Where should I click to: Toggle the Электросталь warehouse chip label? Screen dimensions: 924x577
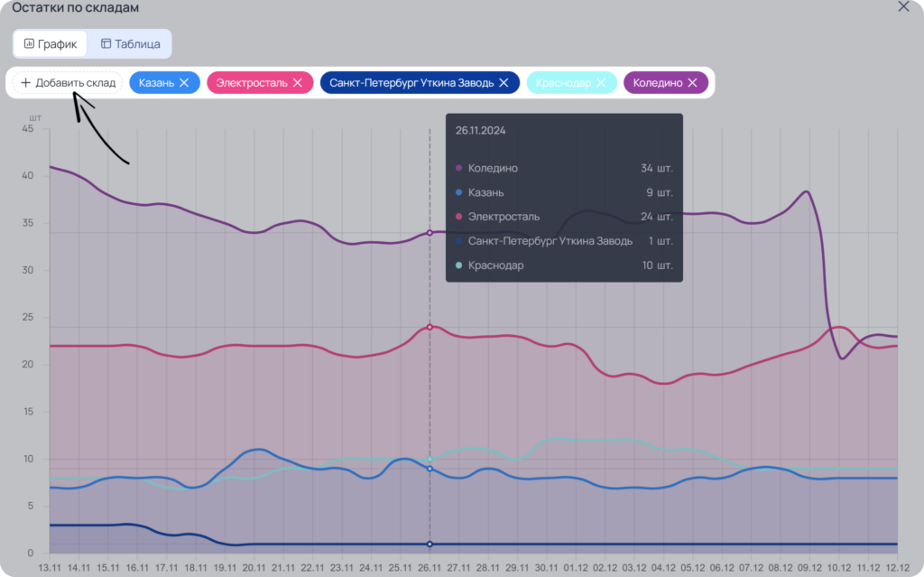coord(252,82)
